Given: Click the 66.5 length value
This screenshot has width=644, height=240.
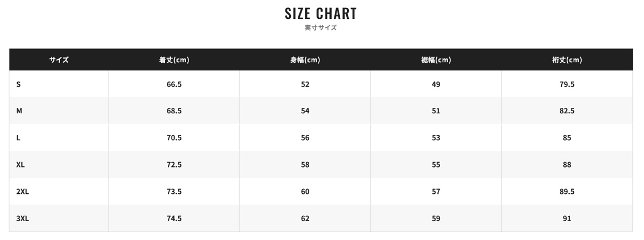Looking at the screenshot, I should click(174, 84).
